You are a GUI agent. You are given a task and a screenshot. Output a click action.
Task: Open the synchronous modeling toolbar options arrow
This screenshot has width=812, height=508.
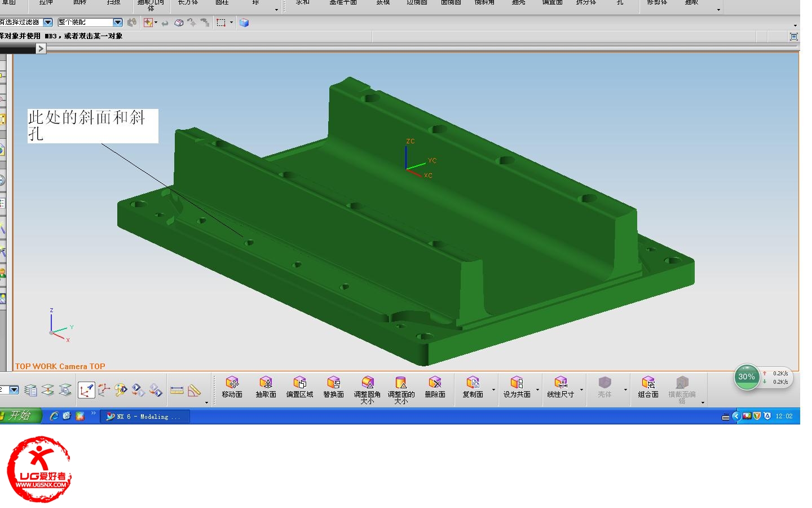coord(703,402)
